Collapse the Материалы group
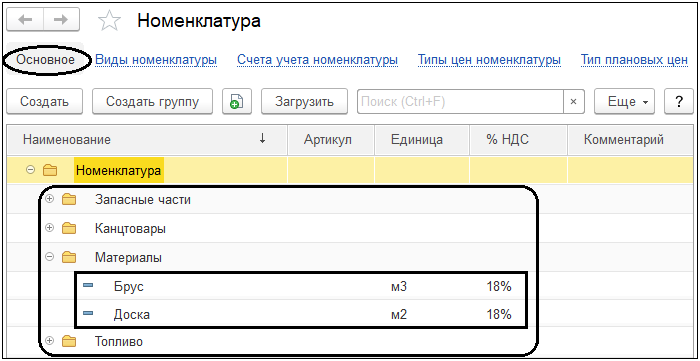700x361 pixels. pyautogui.click(x=50, y=257)
